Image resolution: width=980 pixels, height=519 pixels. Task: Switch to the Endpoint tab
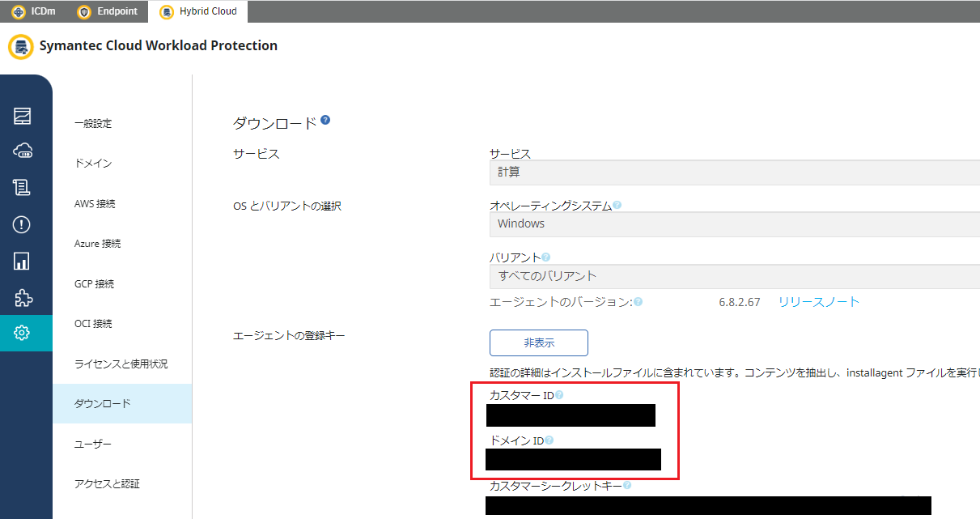point(107,11)
